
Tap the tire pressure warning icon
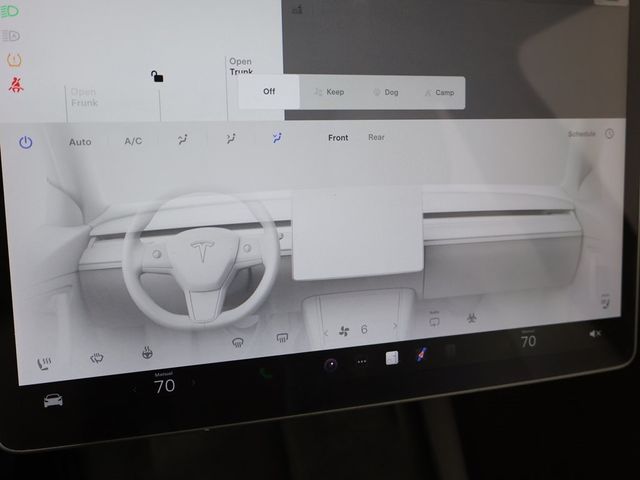[x=14, y=60]
